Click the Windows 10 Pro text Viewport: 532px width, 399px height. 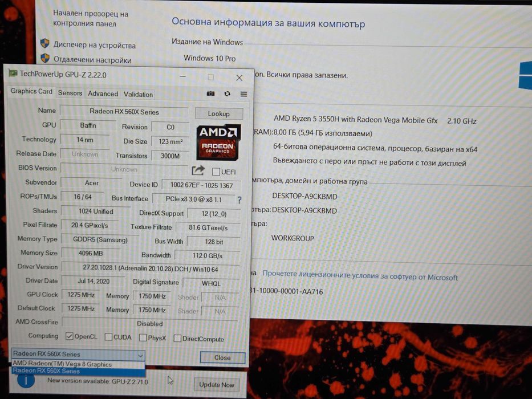pos(210,58)
